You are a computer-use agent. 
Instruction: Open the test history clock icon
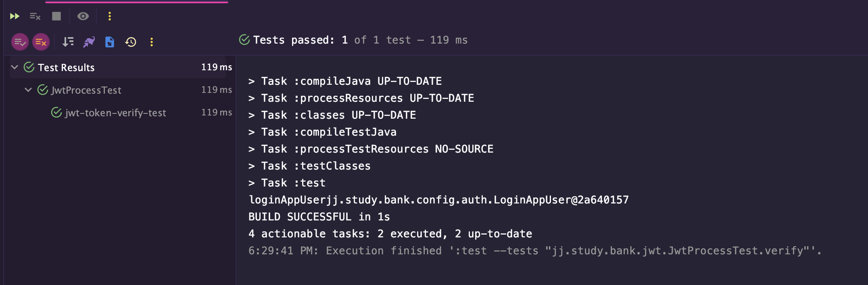point(131,42)
